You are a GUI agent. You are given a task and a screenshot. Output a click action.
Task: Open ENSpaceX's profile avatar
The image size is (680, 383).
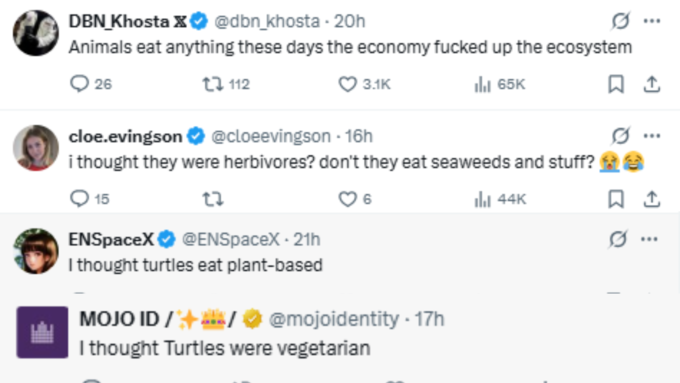[36, 251]
